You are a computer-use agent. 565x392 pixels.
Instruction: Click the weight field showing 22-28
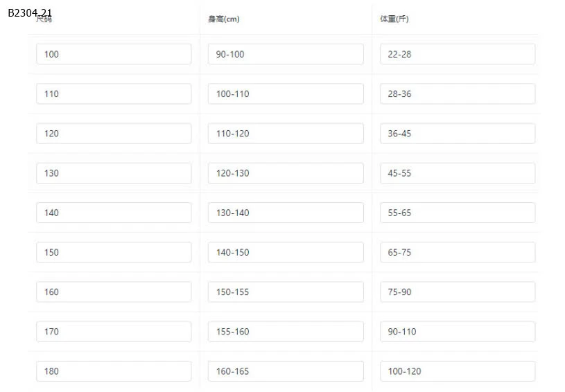point(458,54)
